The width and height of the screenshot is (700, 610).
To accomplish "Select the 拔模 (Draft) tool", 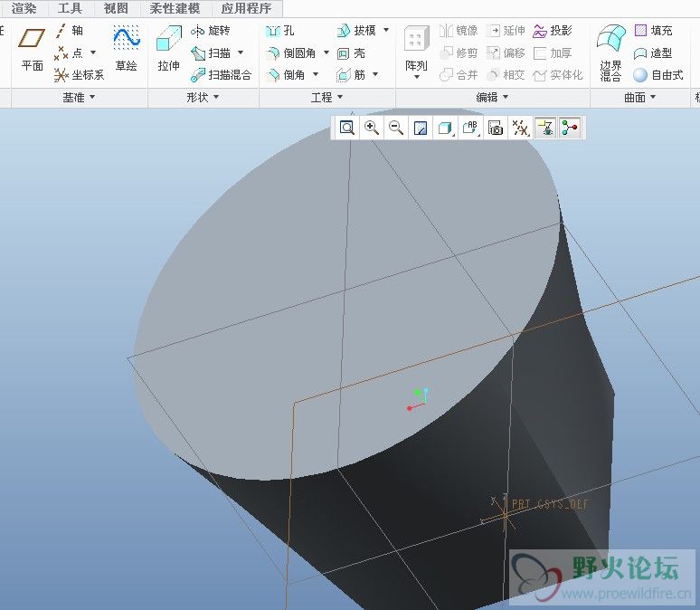I will (x=356, y=31).
